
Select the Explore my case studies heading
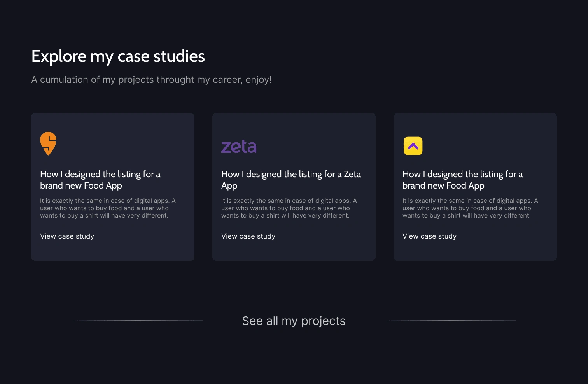click(118, 56)
